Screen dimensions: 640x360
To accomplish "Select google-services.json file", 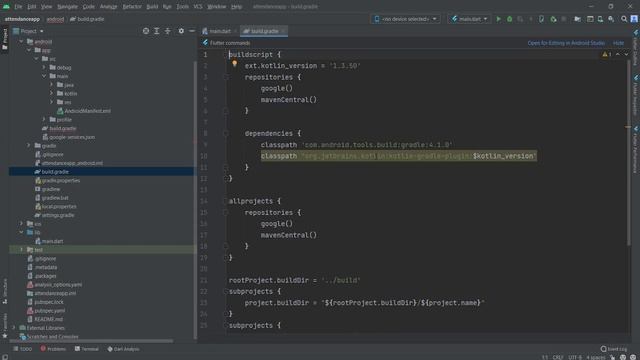I will point(68,137).
